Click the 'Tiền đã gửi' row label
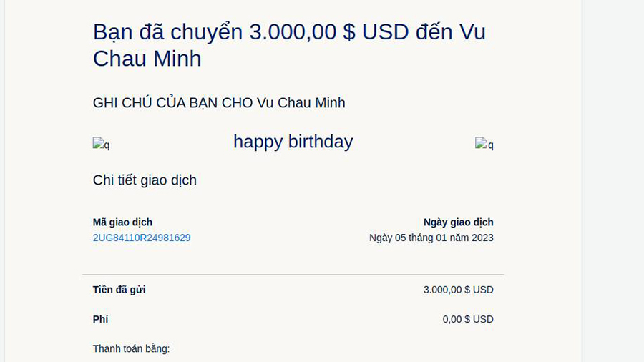The image size is (644, 362). tap(119, 290)
